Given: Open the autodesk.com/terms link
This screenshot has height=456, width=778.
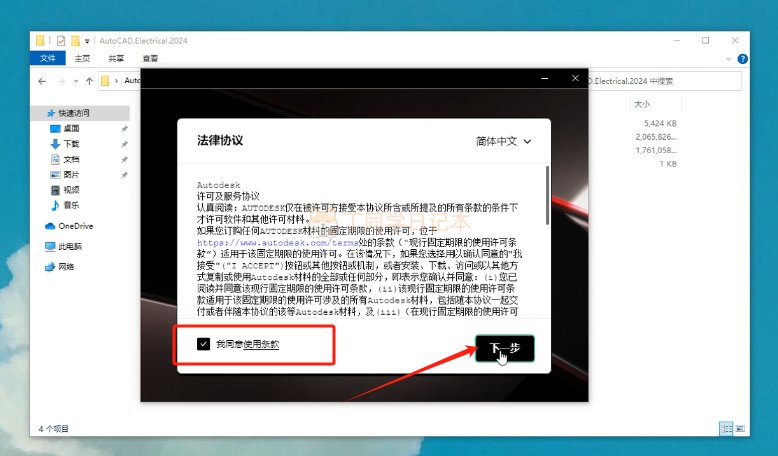Looking at the screenshot, I should click(x=278, y=243).
